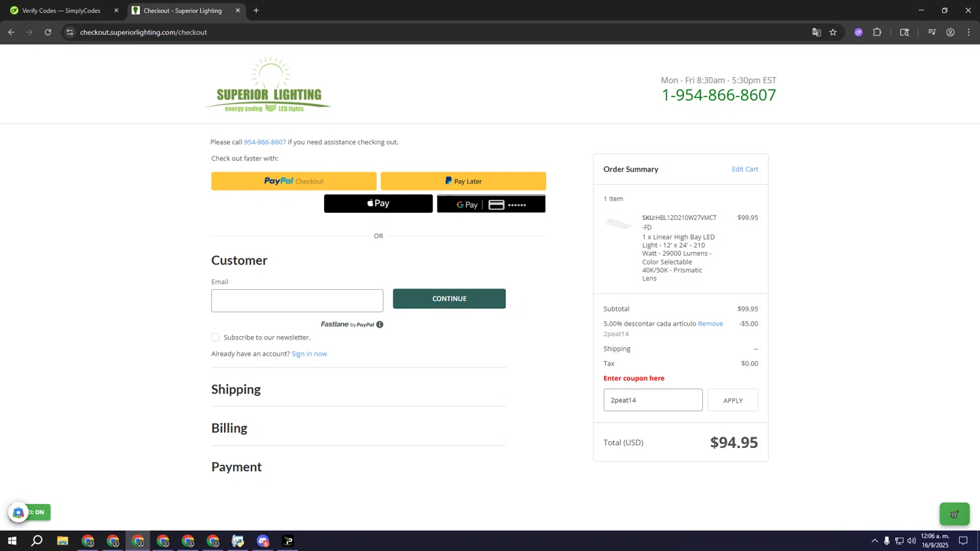
Task: Open the volume tray icon
Action: (x=911, y=541)
